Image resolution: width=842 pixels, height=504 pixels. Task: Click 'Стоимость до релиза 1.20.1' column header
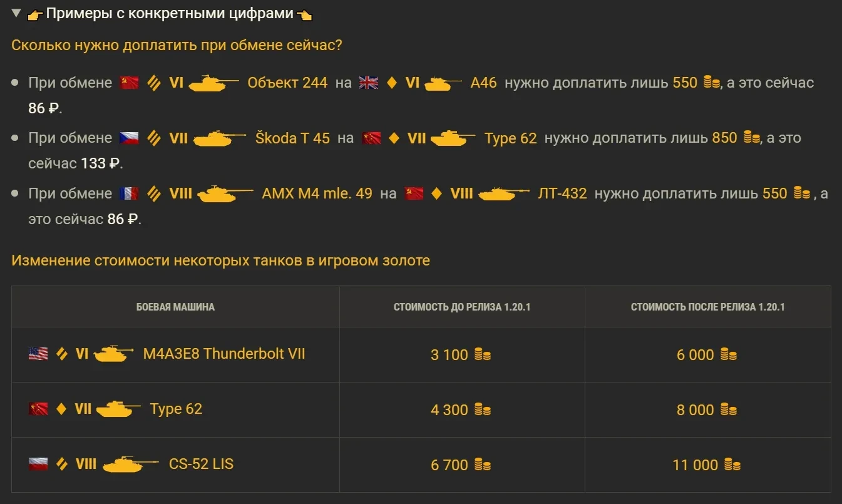tap(462, 307)
